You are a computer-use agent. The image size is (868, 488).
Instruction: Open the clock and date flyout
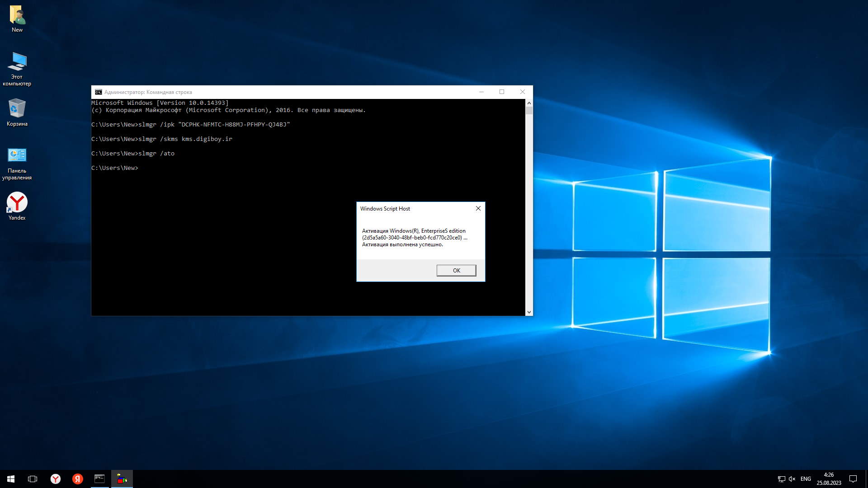pyautogui.click(x=829, y=479)
